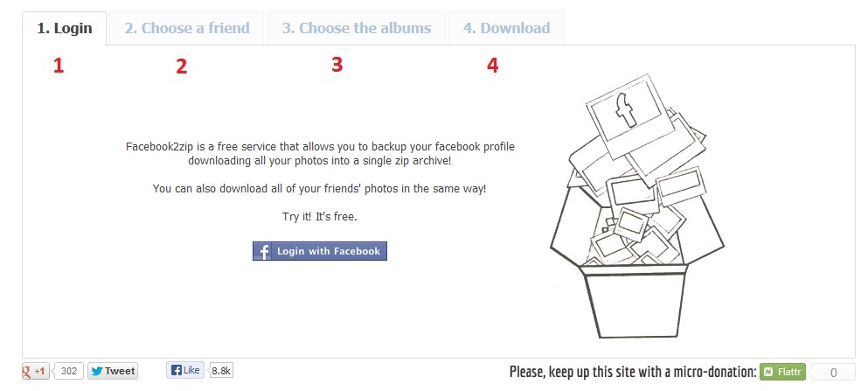Click the red number 3 annotation
The image size is (868, 391).
point(337,65)
